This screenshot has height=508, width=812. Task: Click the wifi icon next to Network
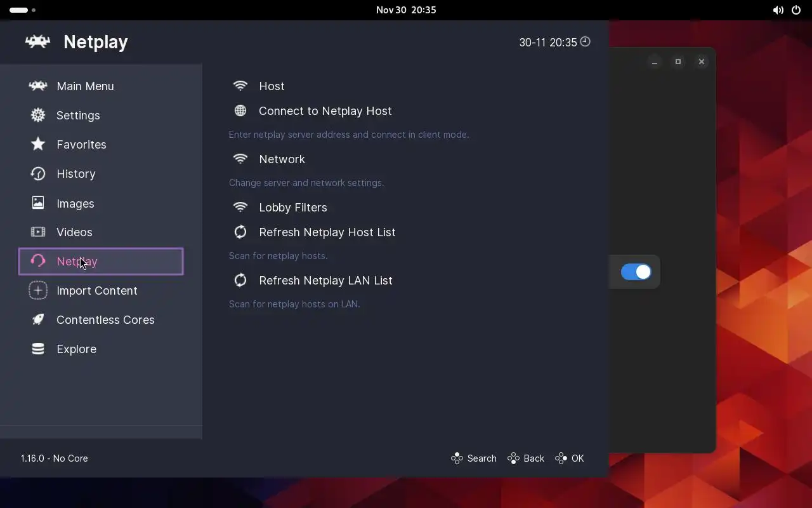coord(240,159)
